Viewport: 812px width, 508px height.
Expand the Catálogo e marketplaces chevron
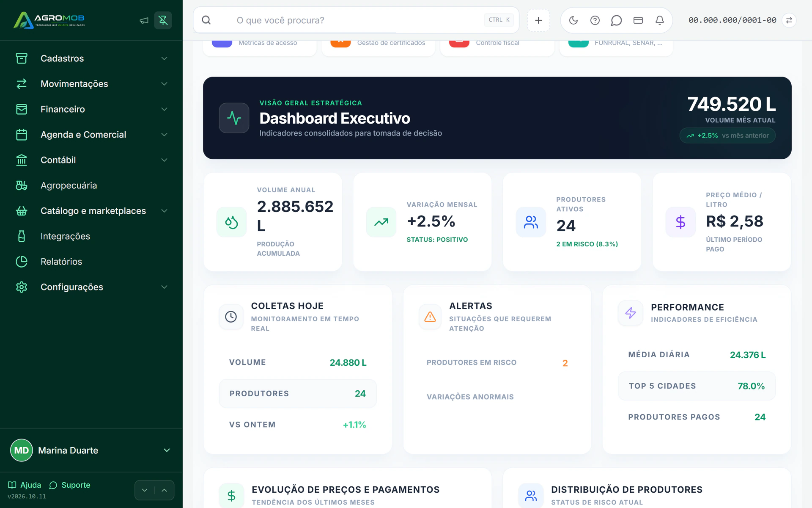(x=165, y=211)
